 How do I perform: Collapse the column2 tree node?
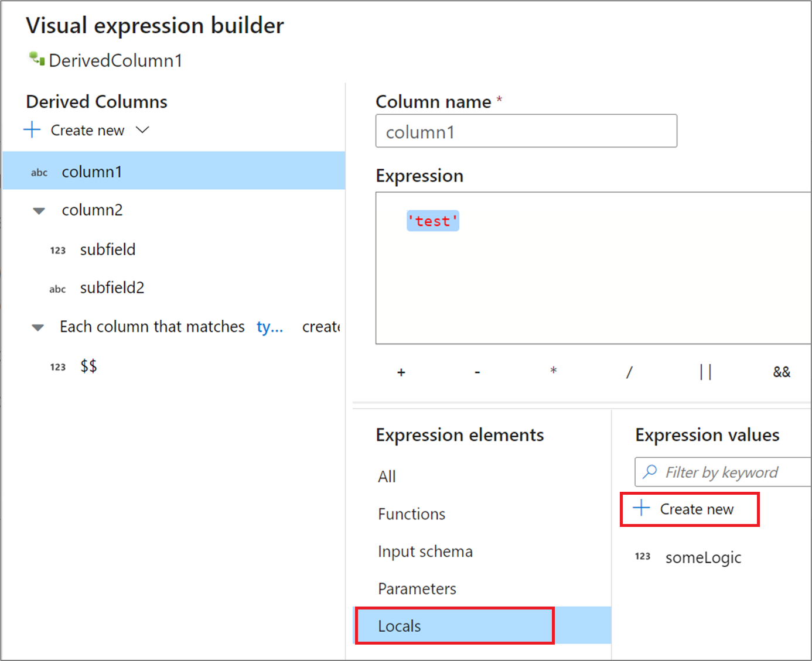click(x=39, y=211)
